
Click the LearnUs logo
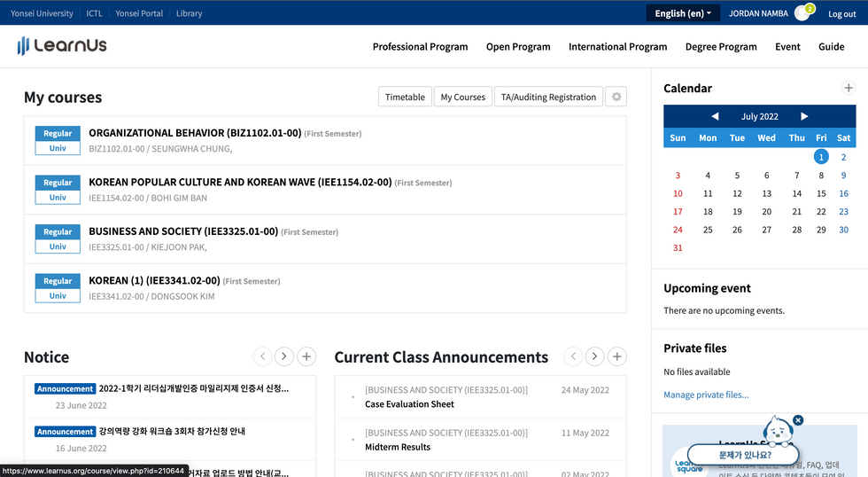(62, 45)
